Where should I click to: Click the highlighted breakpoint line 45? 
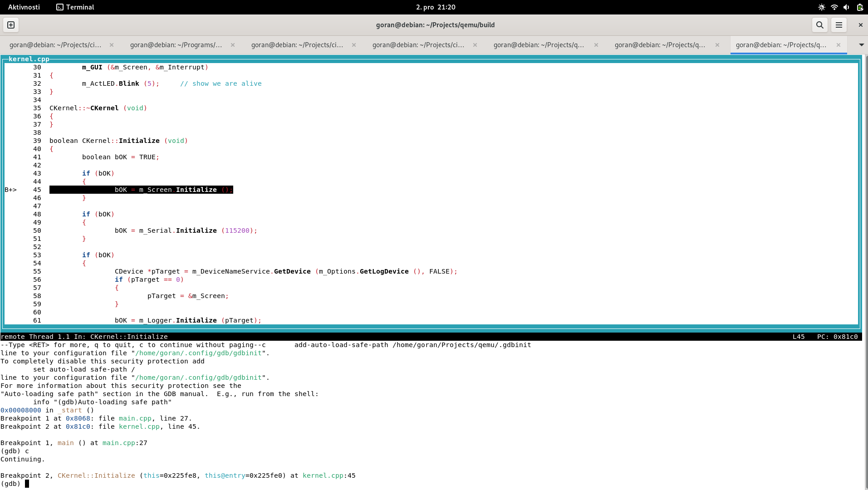pyautogui.click(x=141, y=190)
